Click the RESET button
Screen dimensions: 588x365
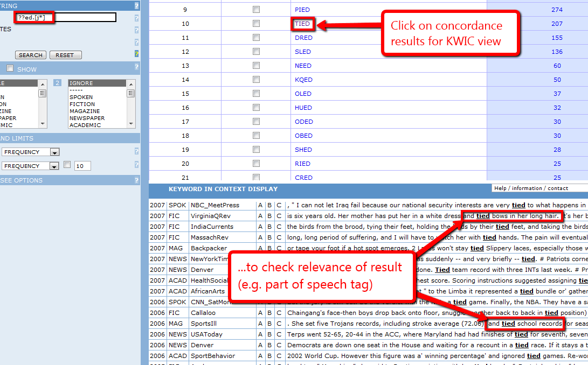coord(65,55)
